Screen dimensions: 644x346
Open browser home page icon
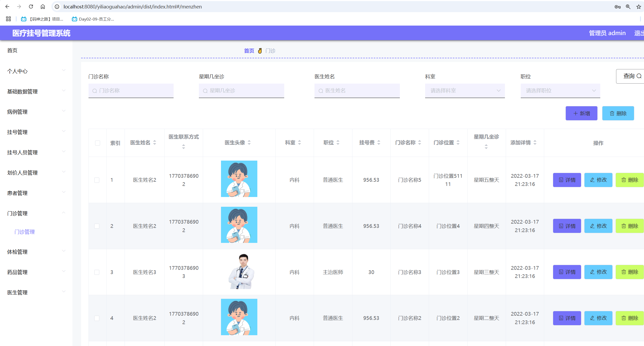pos(43,7)
